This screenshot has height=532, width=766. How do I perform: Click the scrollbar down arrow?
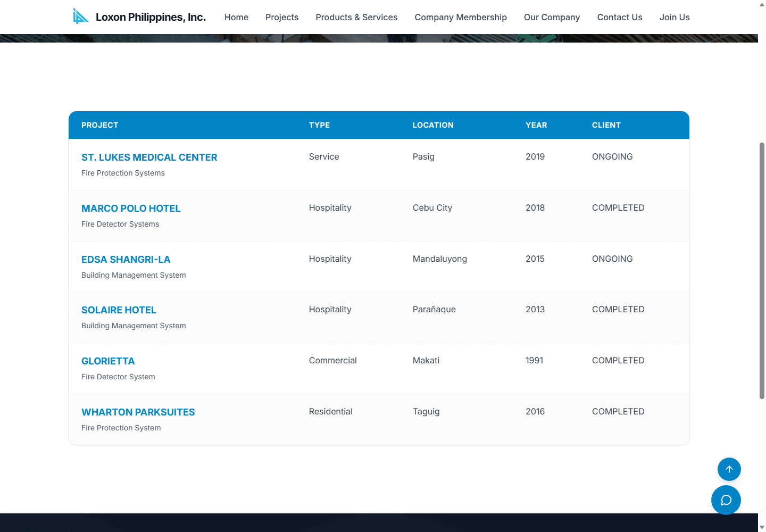pos(762,527)
